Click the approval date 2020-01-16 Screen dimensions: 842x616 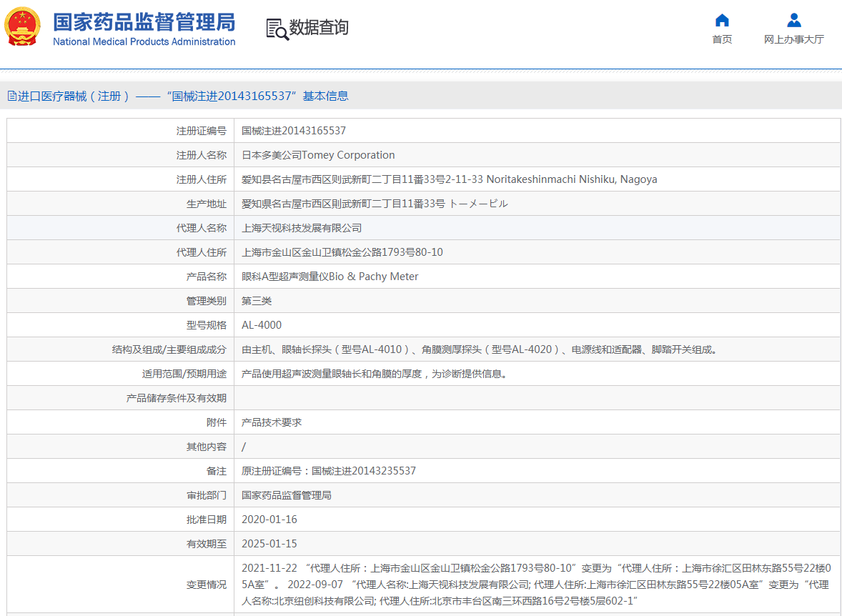(269, 520)
